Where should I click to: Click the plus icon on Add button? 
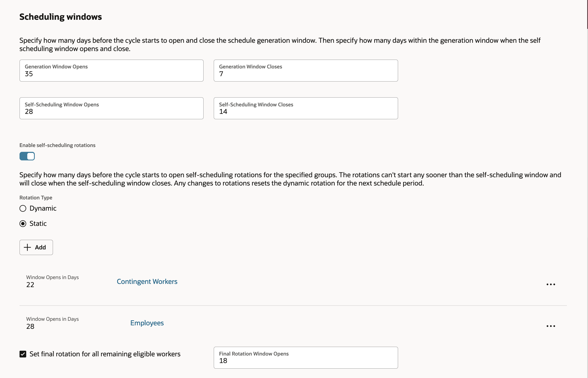pos(27,247)
